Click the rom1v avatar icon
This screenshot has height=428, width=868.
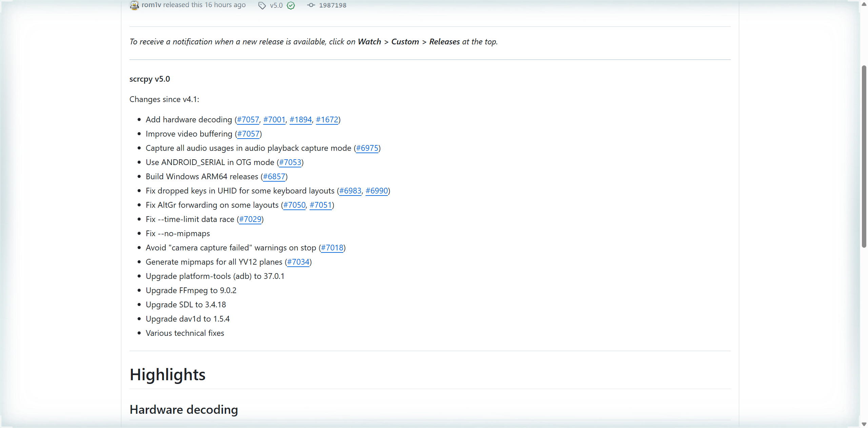point(134,5)
